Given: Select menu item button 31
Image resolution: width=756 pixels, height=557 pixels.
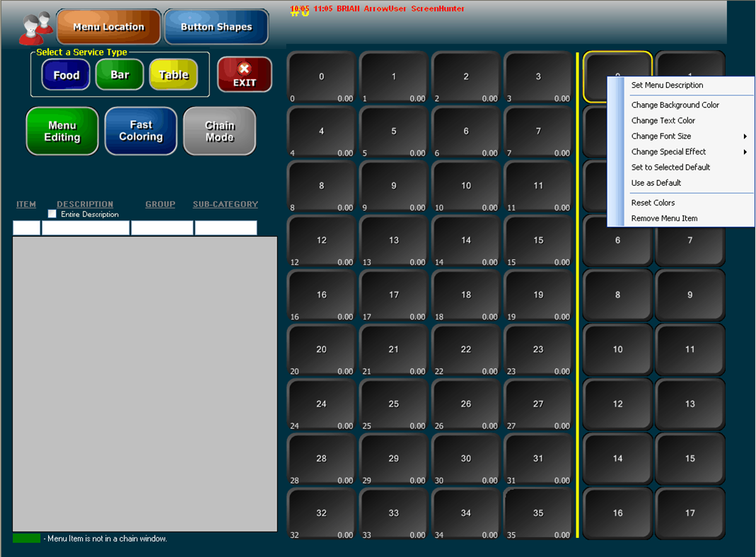Looking at the screenshot, I should pos(538,459).
